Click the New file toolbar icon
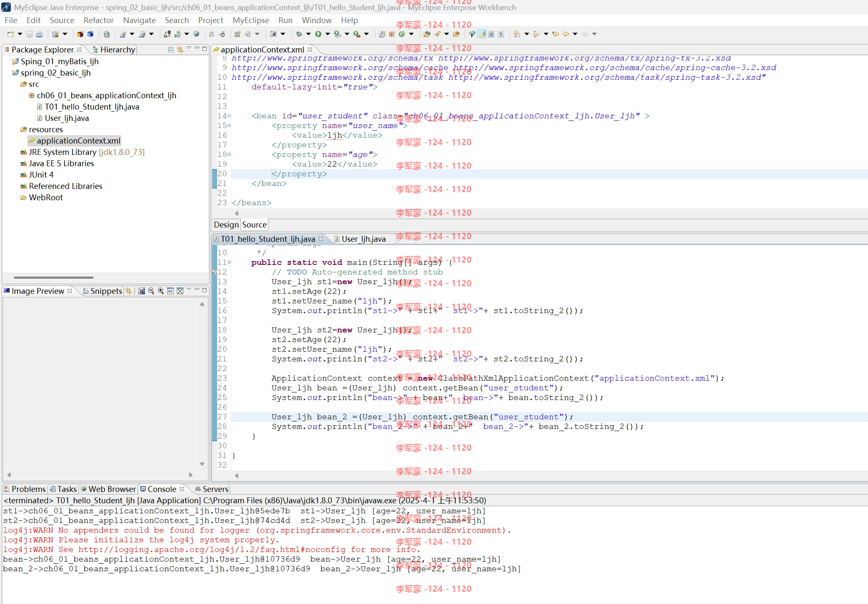The image size is (868, 604). point(10,34)
